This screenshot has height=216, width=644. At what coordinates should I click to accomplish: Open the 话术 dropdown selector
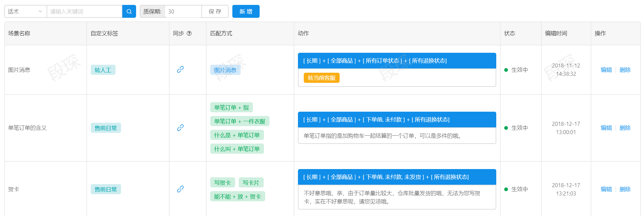pos(25,11)
